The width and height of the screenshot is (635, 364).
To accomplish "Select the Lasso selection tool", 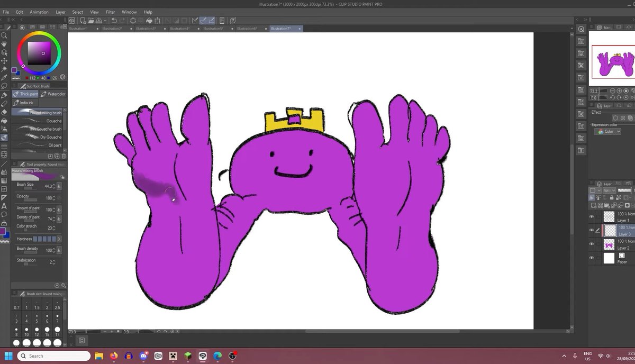I will [x=4, y=86].
